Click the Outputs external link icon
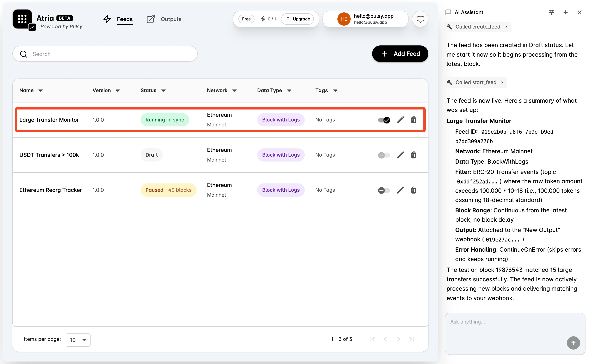595x364 pixels. click(x=151, y=19)
